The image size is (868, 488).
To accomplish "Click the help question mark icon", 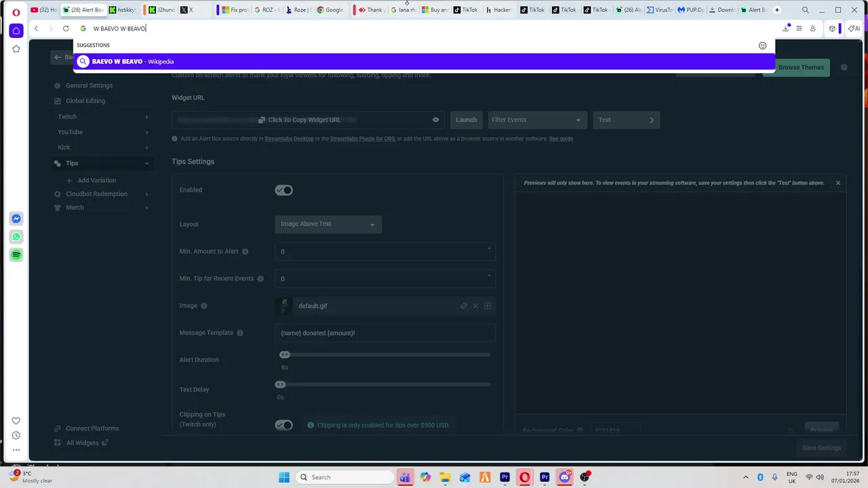I will click(x=844, y=67).
